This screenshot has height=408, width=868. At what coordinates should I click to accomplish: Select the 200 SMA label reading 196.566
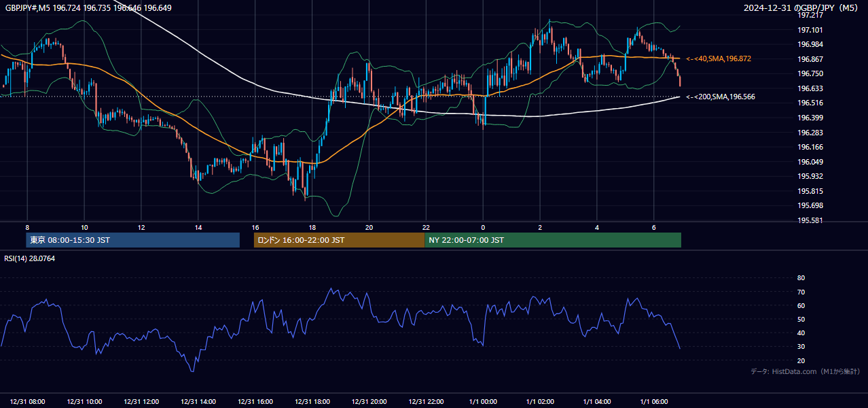[x=720, y=97]
